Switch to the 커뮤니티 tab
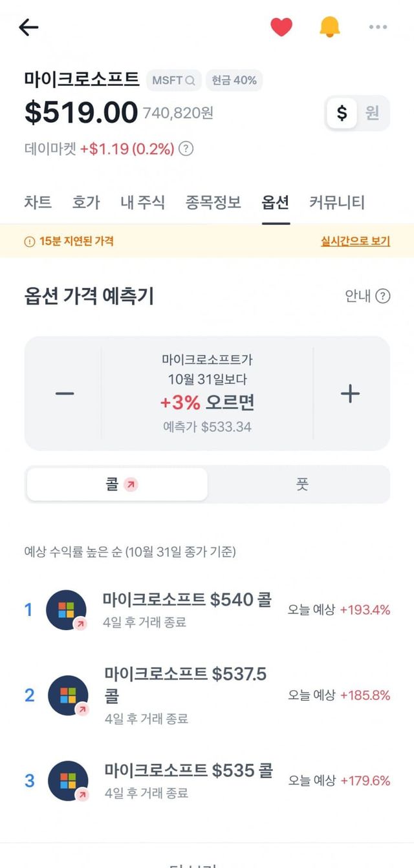Screen dimensions: 414x868 click(x=336, y=202)
